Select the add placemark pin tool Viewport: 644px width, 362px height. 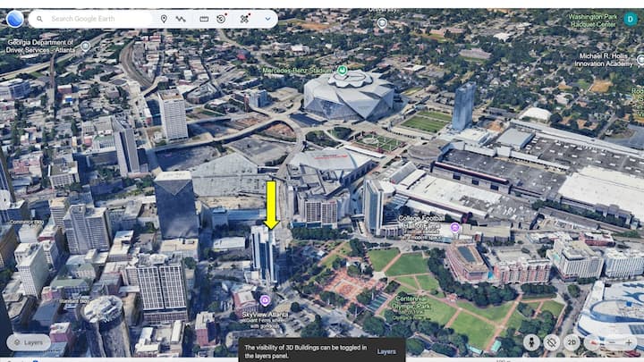point(164,19)
